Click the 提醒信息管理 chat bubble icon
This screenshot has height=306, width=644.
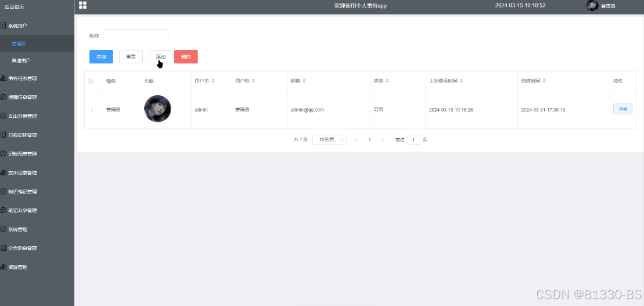click(3, 98)
